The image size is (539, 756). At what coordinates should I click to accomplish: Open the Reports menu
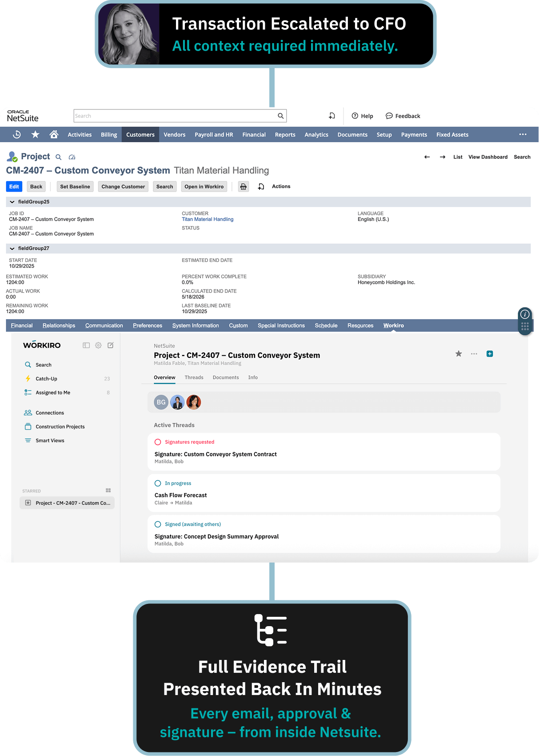coord(285,135)
